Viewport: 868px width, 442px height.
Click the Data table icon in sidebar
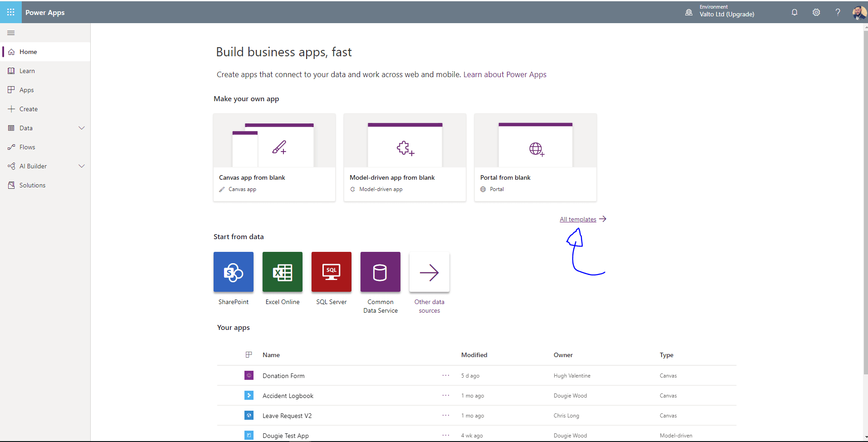click(x=11, y=128)
